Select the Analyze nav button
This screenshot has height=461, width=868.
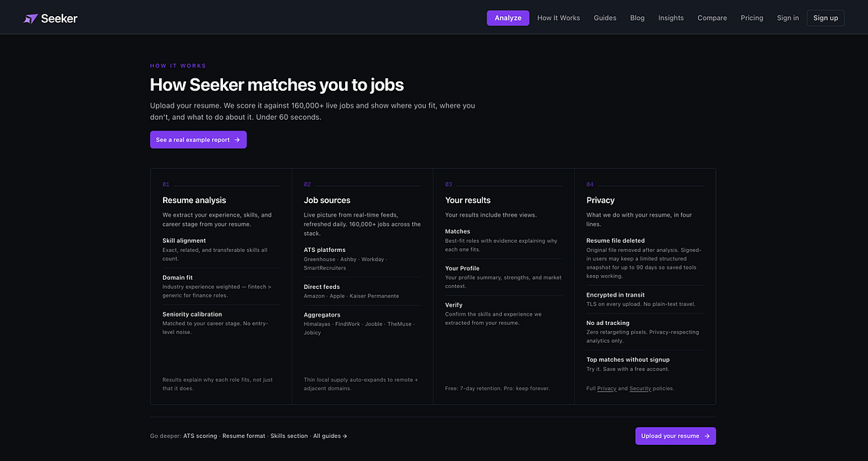click(508, 18)
